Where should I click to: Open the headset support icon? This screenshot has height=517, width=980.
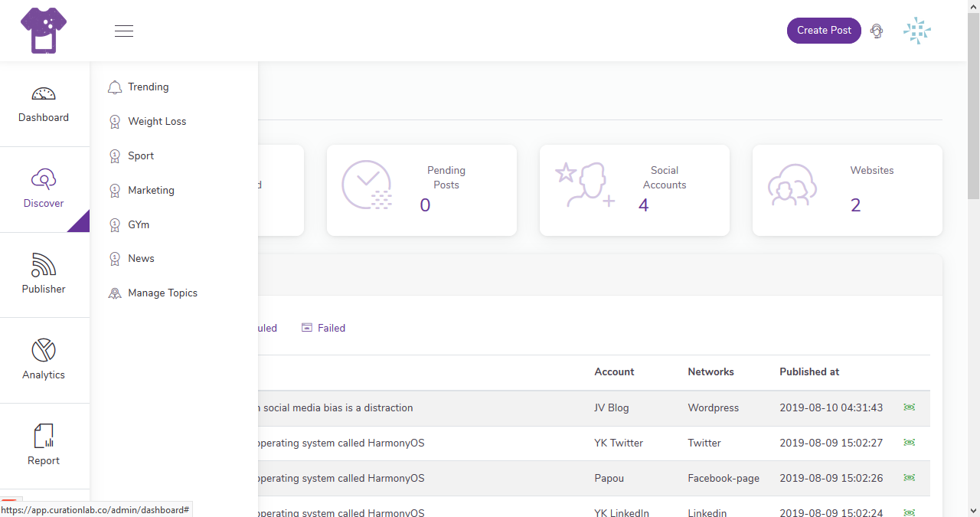pos(877,31)
